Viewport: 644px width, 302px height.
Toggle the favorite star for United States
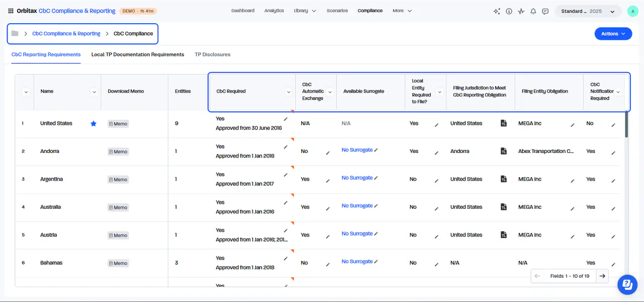(93, 123)
